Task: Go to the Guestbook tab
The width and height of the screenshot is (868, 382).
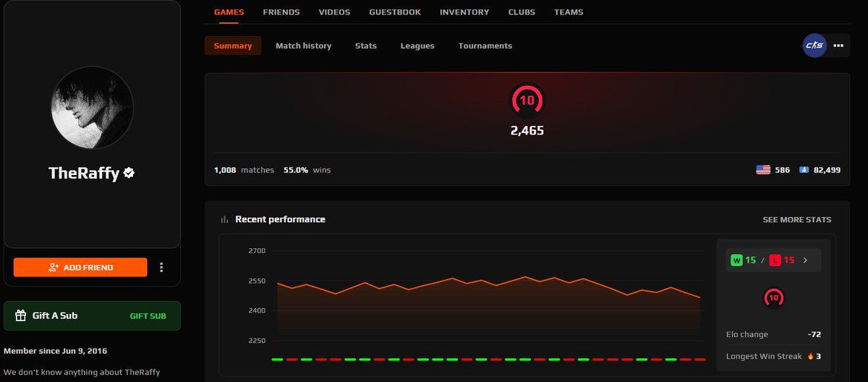Action: pos(395,12)
